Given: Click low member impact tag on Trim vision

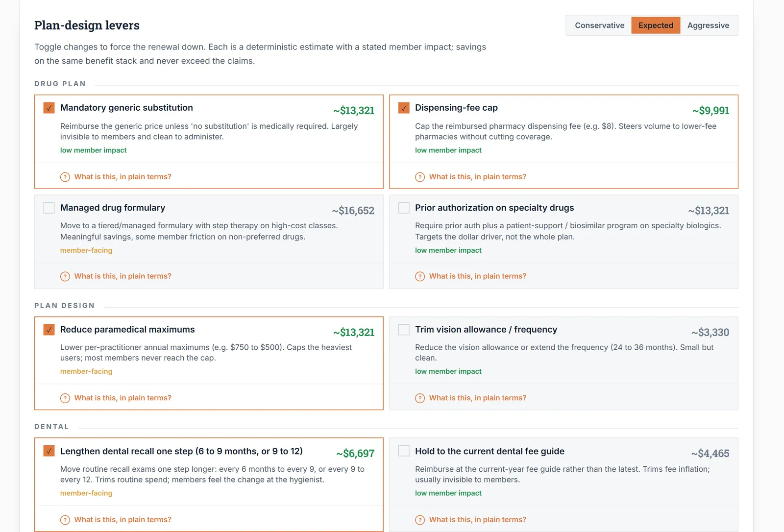Looking at the screenshot, I should coord(448,372).
